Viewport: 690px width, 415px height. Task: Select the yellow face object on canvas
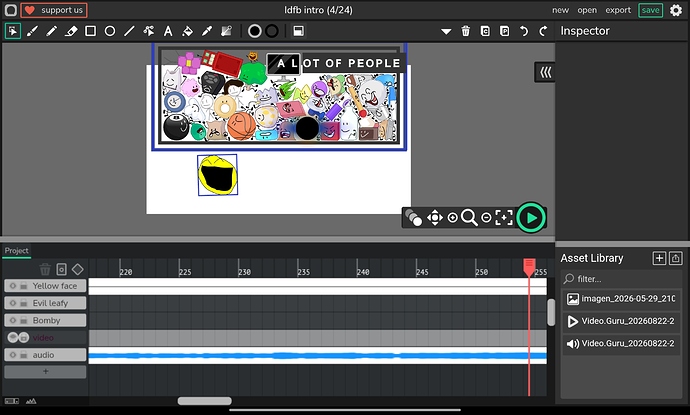tap(217, 175)
